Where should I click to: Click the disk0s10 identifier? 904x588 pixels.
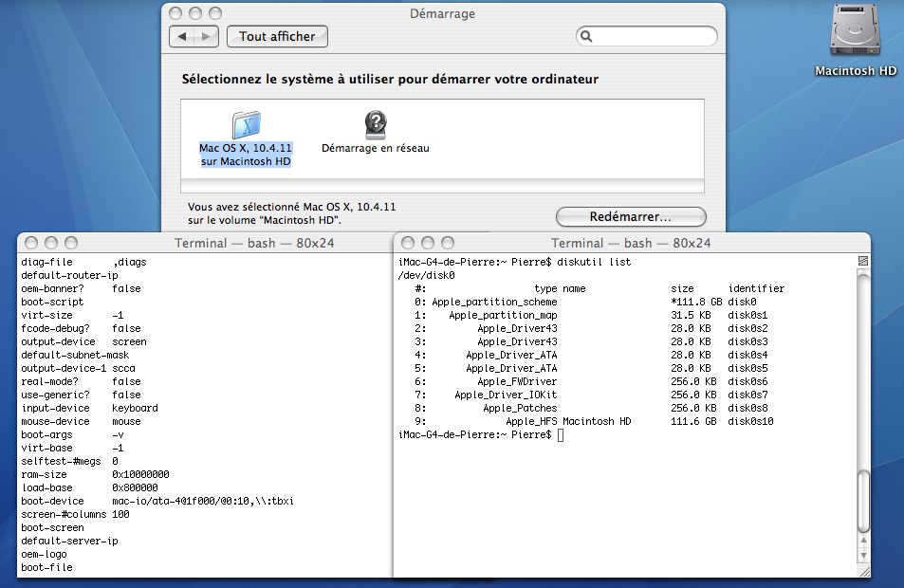point(750,421)
